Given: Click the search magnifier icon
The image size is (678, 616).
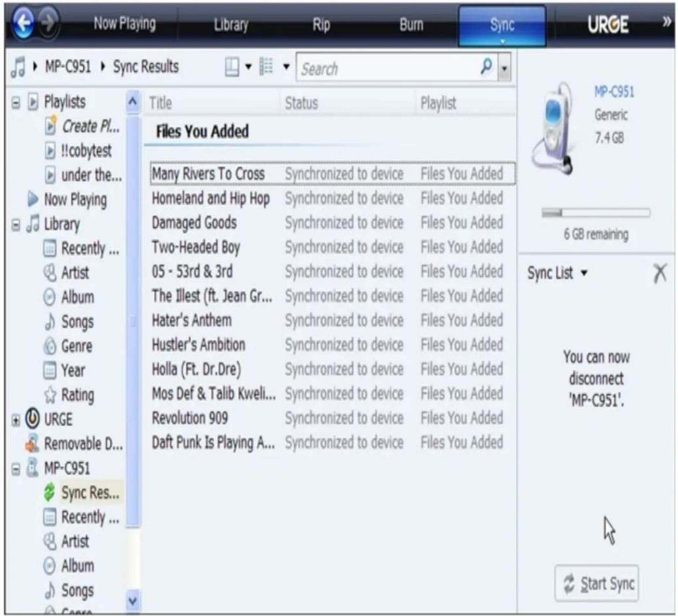Looking at the screenshot, I should (486, 66).
